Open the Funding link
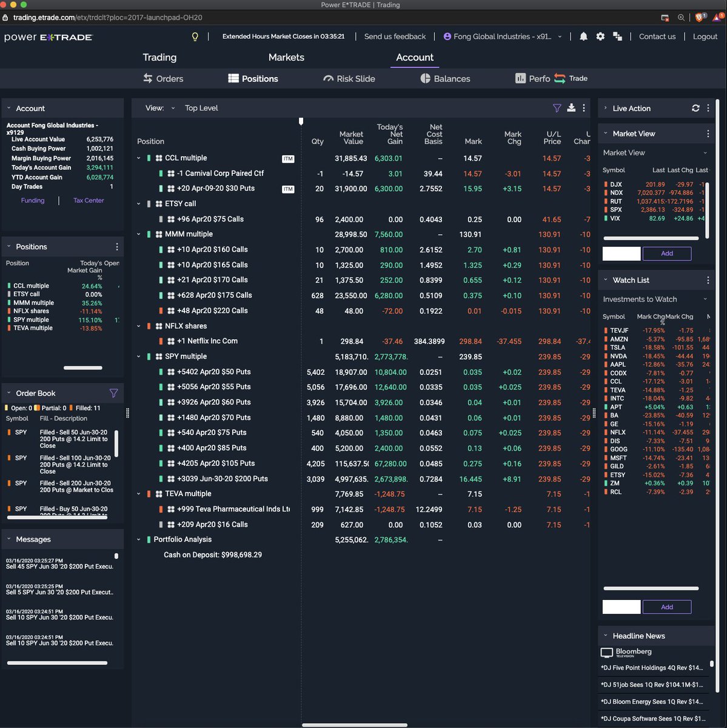727x728 pixels. pos(33,200)
